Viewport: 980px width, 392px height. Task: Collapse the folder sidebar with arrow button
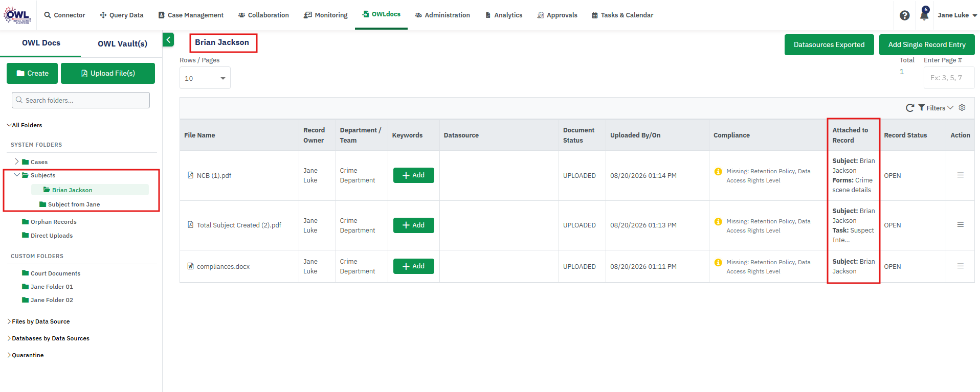tap(168, 40)
